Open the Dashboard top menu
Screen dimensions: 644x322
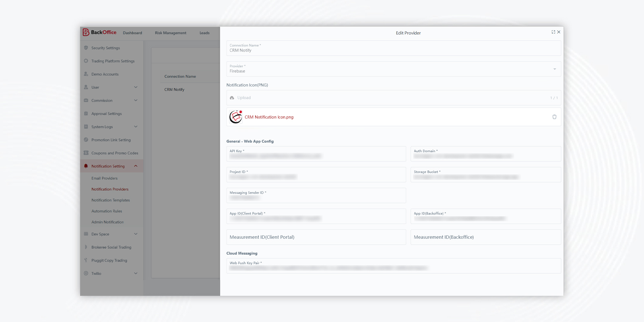(132, 33)
